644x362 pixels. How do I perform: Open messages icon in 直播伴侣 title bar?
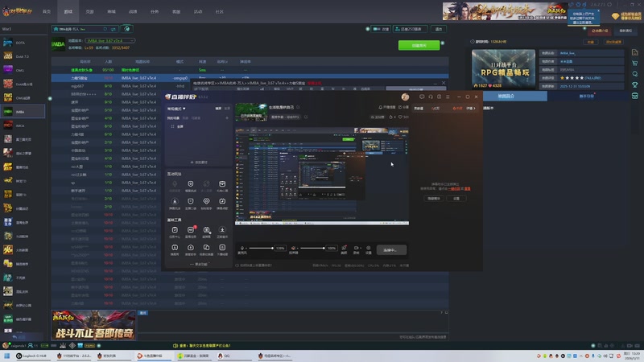422,97
